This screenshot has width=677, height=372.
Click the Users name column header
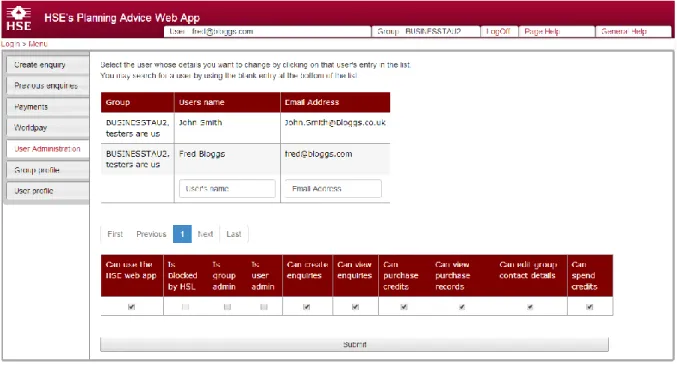tap(227, 102)
